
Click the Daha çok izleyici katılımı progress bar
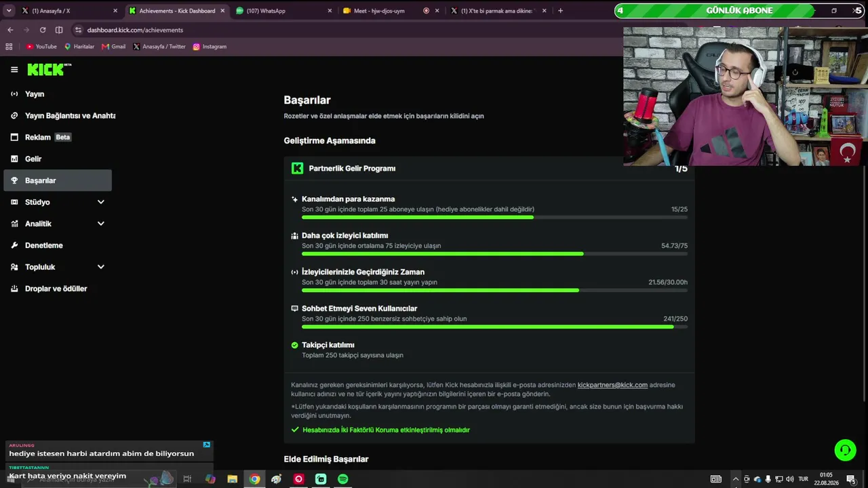pos(494,254)
